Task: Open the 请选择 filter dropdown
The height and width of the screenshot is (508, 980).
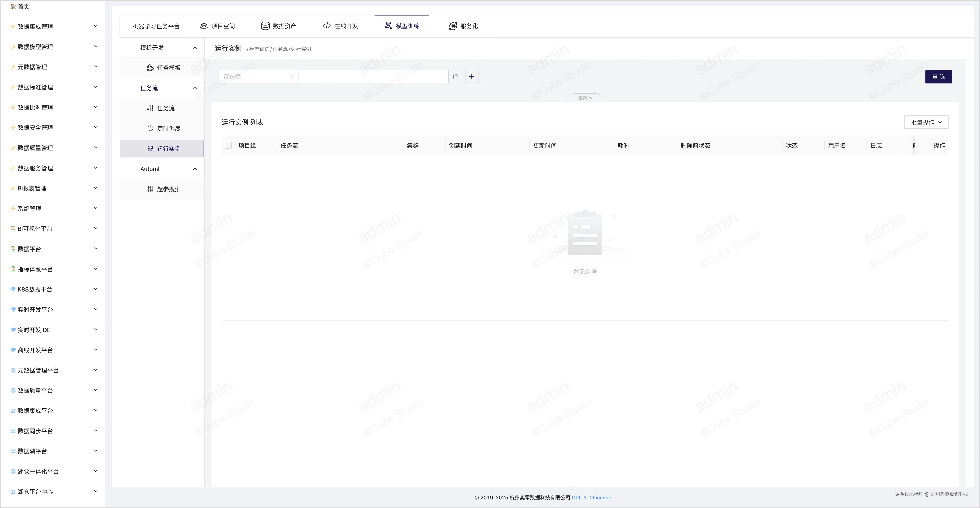Action: 258,77
